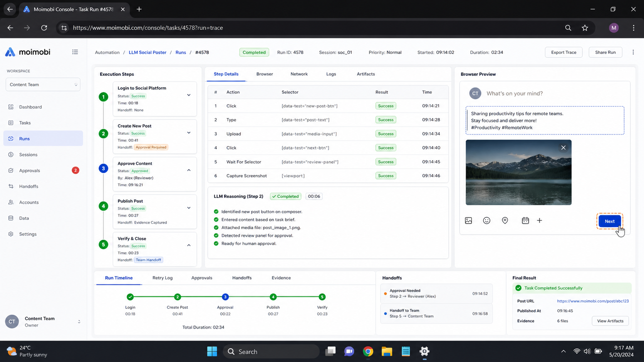Open the Chrome profile avatar M
This screenshot has width=644, height=362.
point(614,28)
